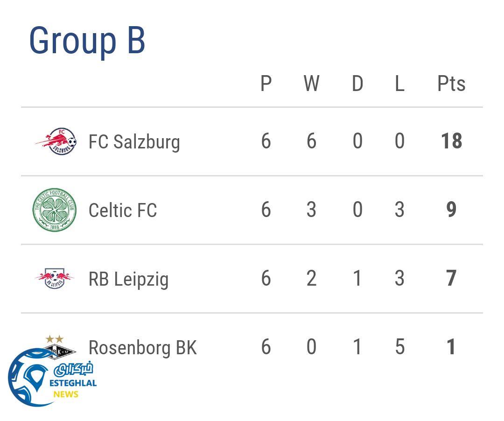Open the Celtic FC team name
Screen dimensions: 504x421
123,210
